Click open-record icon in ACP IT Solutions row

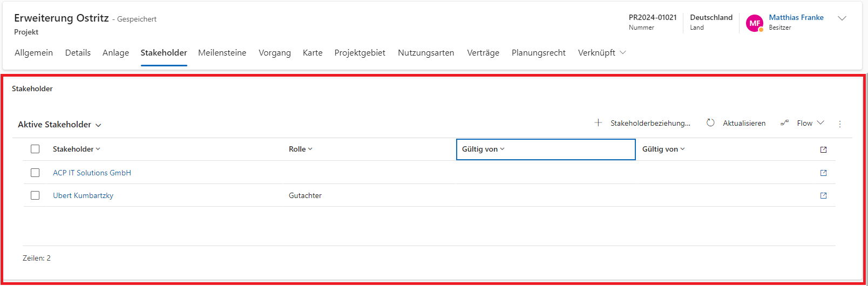click(823, 173)
